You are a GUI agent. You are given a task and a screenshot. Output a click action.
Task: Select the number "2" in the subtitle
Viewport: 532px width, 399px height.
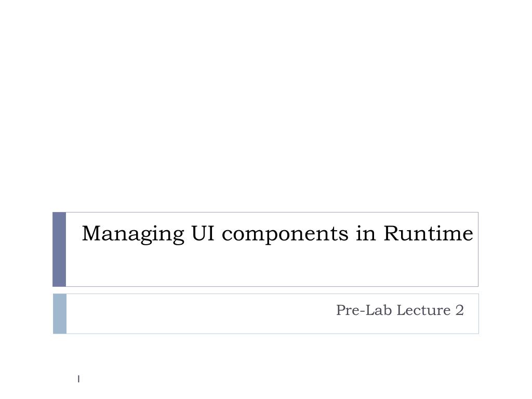(x=460, y=310)
